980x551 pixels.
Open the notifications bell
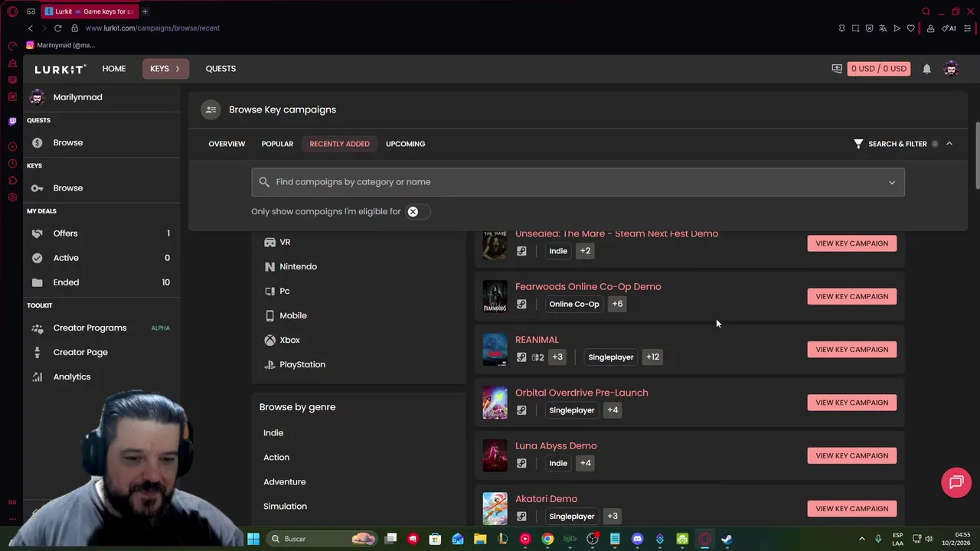point(926,69)
